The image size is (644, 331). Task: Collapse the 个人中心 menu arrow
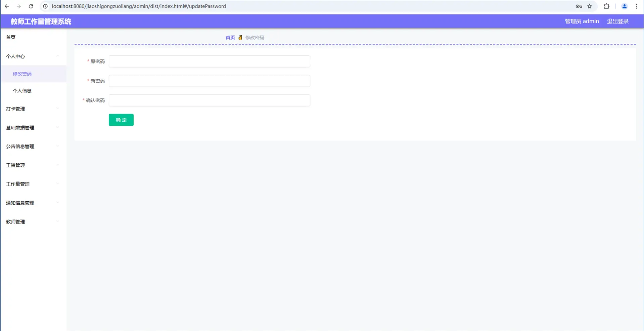pyautogui.click(x=58, y=56)
